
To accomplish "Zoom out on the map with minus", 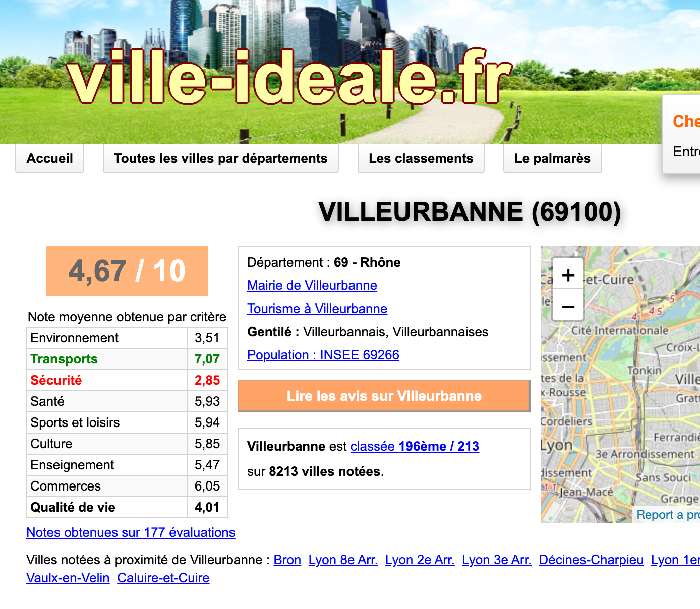I will 568,306.
